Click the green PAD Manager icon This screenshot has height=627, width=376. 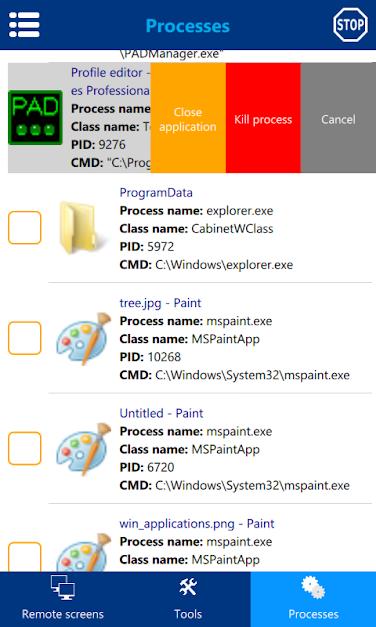[x=35, y=118]
